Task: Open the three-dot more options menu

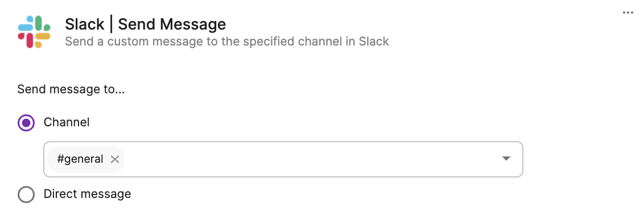Action: pos(628,13)
